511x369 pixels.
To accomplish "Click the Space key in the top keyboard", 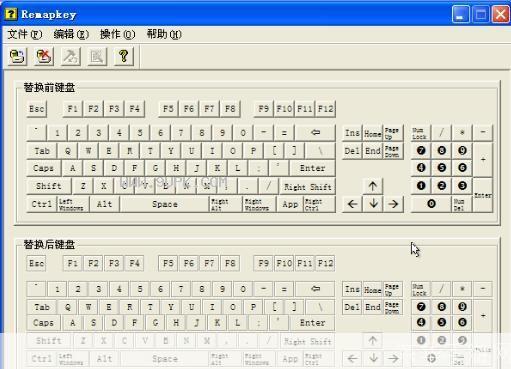I will [165, 204].
